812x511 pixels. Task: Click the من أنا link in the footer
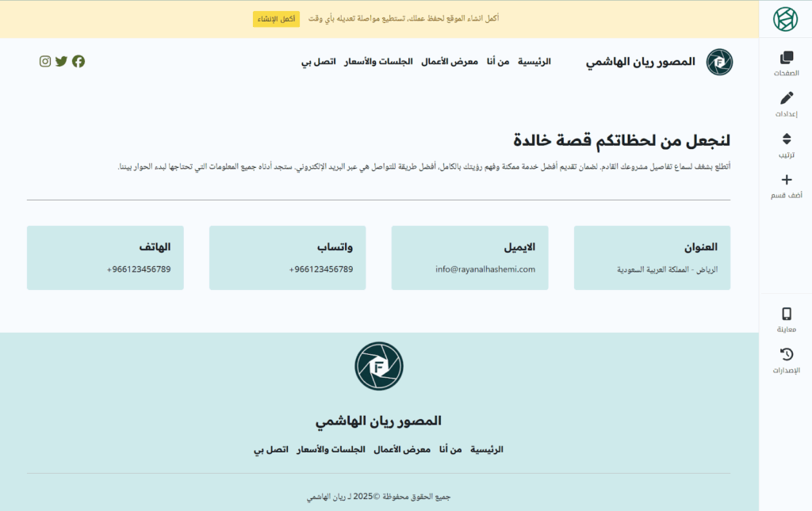coord(450,449)
